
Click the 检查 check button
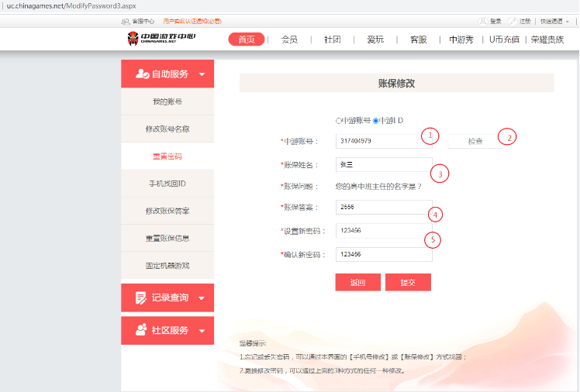[x=475, y=141]
